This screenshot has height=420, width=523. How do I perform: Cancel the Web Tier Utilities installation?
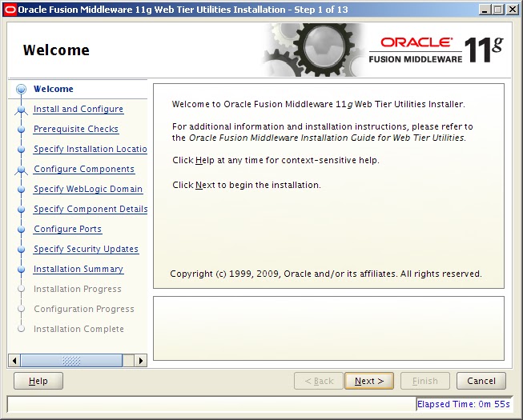481,381
